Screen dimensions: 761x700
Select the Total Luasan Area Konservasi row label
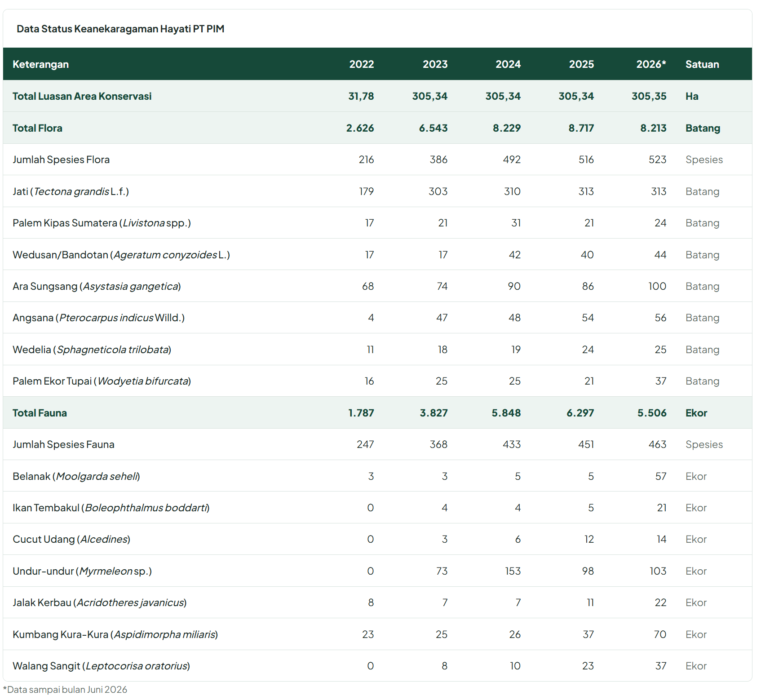(x=82, y=96)
